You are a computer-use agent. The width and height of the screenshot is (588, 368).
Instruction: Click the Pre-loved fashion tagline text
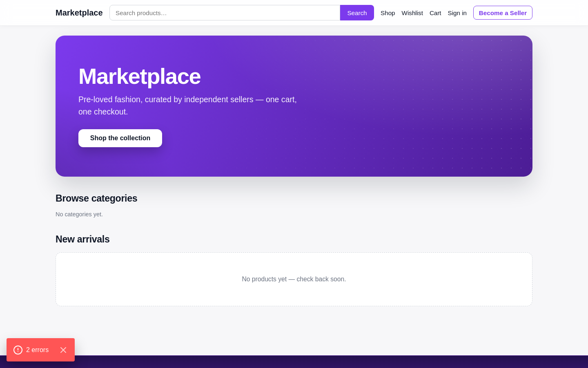(x=187, y=105)
